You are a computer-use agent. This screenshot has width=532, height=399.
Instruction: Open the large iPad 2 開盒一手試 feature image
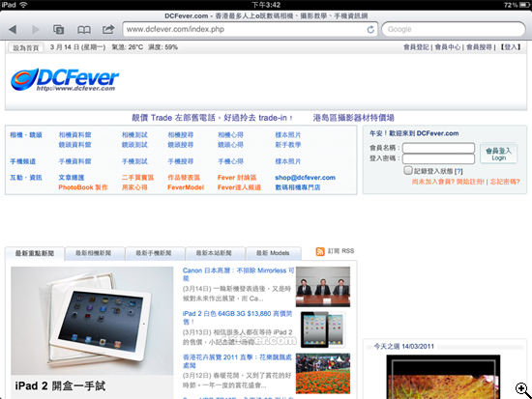click(92, 321)
